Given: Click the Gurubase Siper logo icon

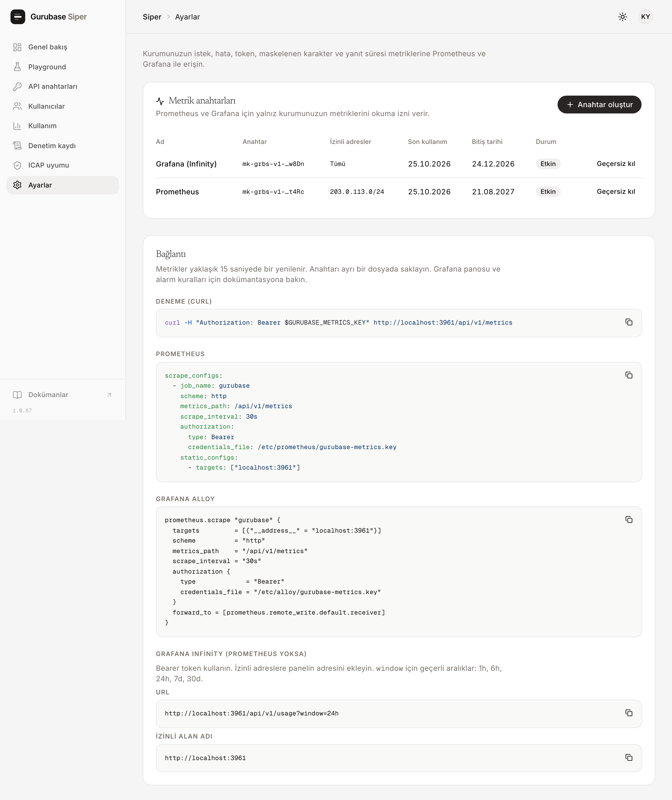Looking at the screenshot, I should pos(18,17).
